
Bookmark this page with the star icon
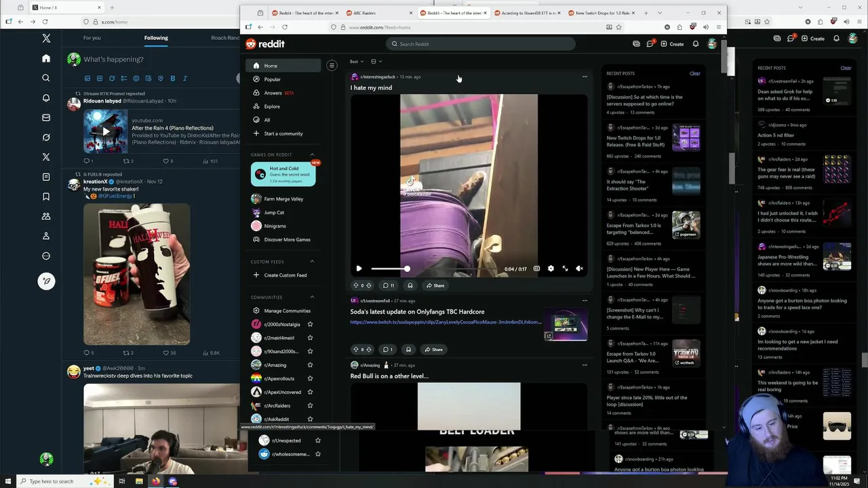point(618,27)
